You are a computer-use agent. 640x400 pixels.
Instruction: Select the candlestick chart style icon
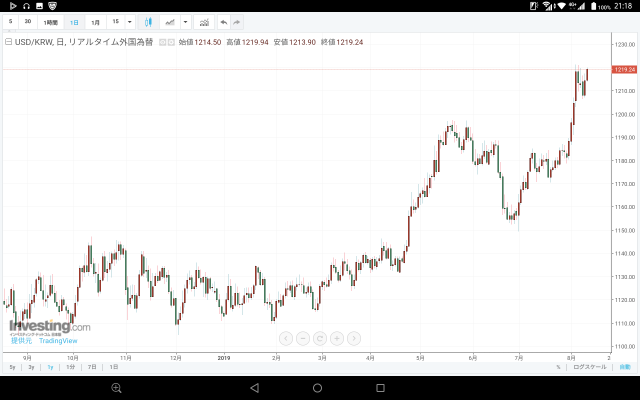coord(148,21)
